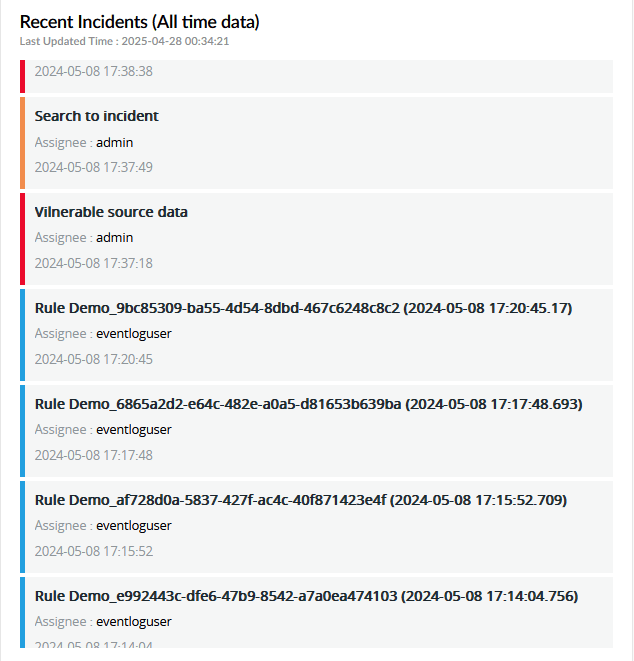Click the Recent Incidents (All time data) heading
The width and height of the screenshot is (634, 661).
[x=139, y=22]
